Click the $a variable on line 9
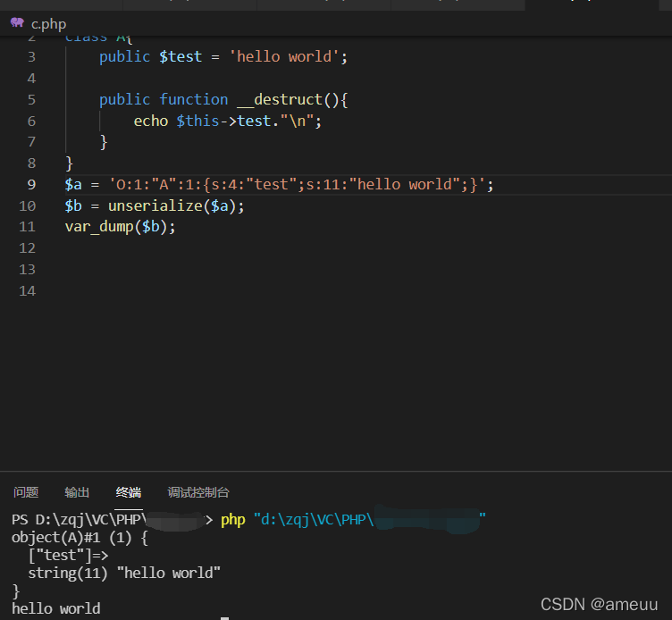Image resolution: width=672 pixels, height=620 pixels. pos(73,185)
